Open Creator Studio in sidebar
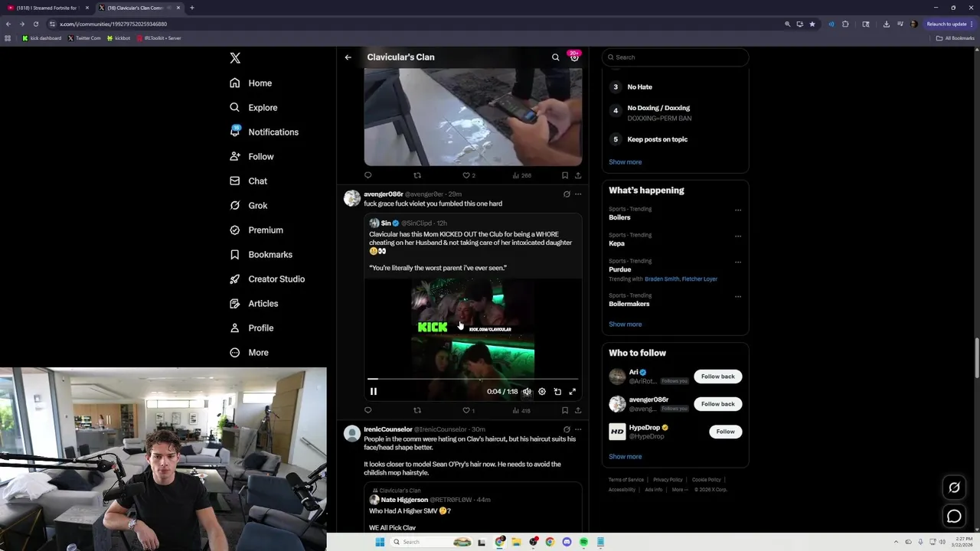980x551 pixels. 267,279
